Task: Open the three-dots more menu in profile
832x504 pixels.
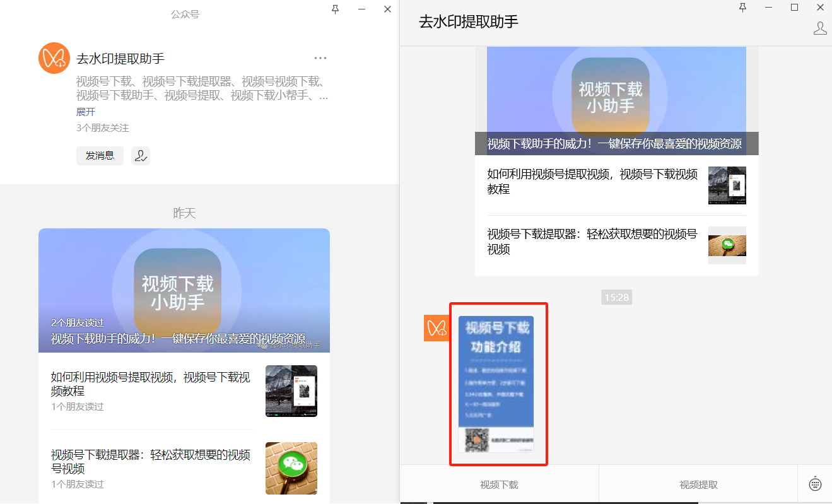Action: pos(320,58)
